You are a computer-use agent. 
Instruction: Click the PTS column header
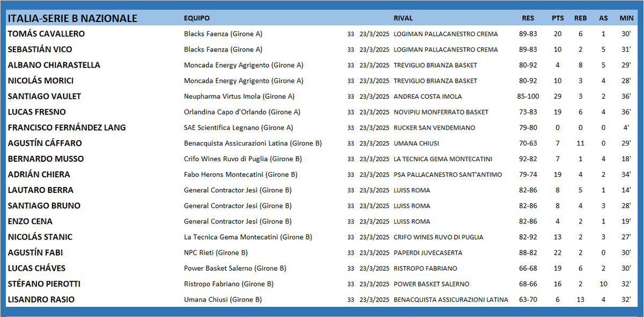click(558, 18)
